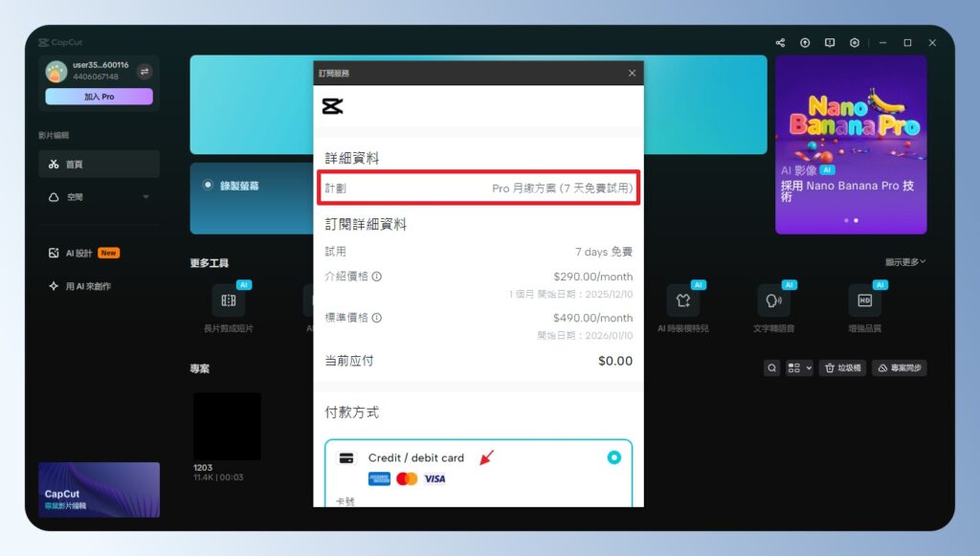The width and height of the screenshot is (980, 556).
Task: Select the Credit / debit card radio button
Action: point(613,457)
